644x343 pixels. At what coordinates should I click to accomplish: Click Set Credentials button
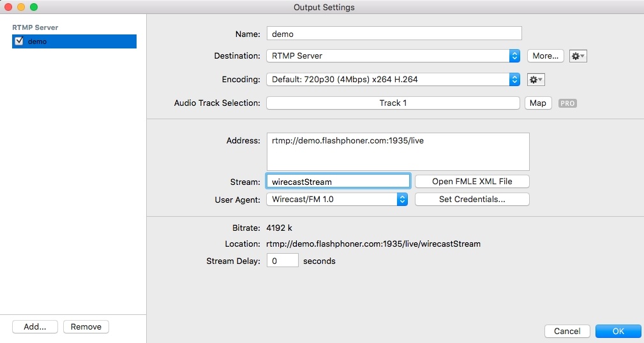pos(472,200)
